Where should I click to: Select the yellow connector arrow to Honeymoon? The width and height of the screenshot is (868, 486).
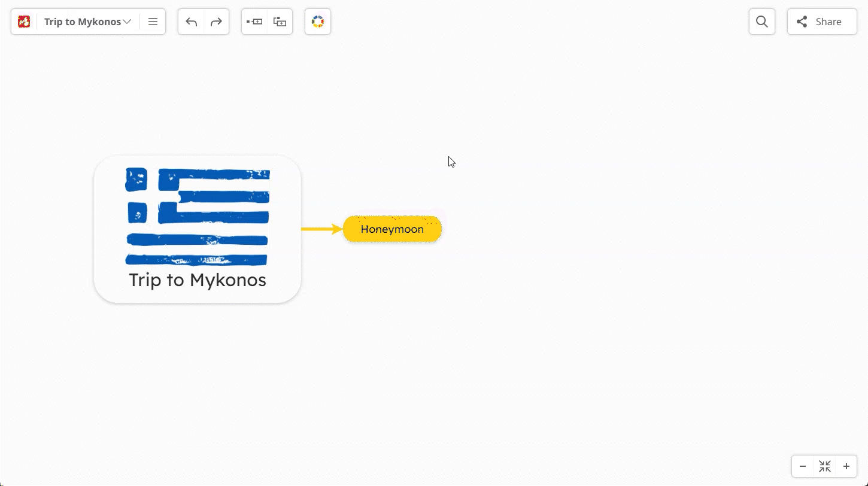click(321, 229)
